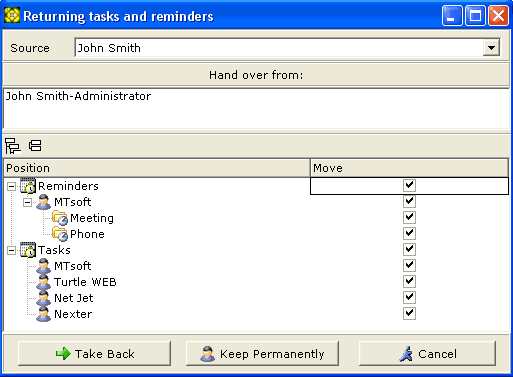This screenshot has height=377, width=513.
Task: Click the Net Jet person icon
Action: click(44, 298)
